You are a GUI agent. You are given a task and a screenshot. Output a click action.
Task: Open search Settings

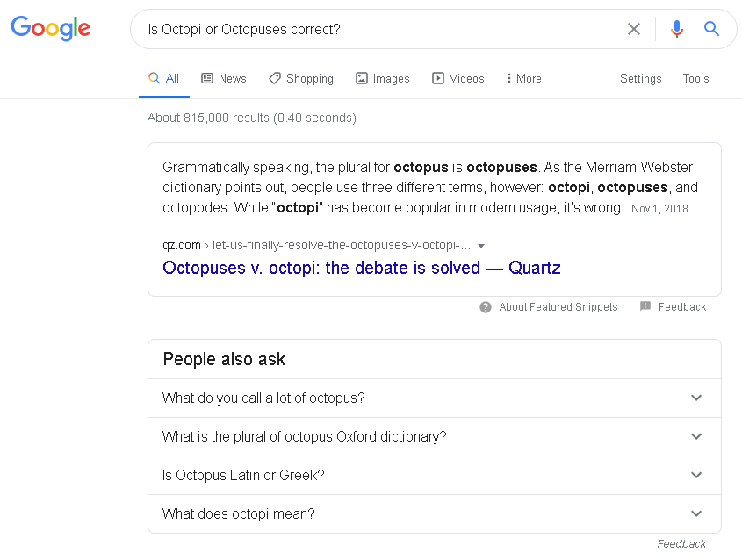[x=640, y=78]
